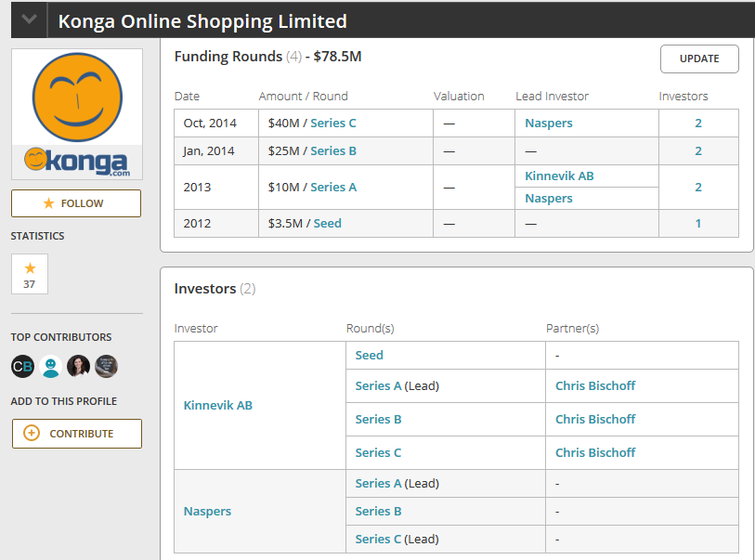Open the Series C link in the Oct, 2014 round
This screenshot has width=755, height=560.
[333, 124]
